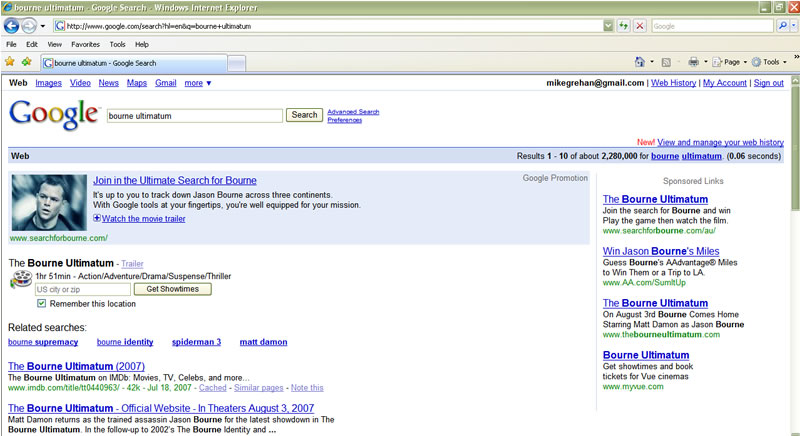800x436 pixels.
Task: Open The Bourne Ultimatum (2007) IMDb result
Action: (x=77, y=366)
